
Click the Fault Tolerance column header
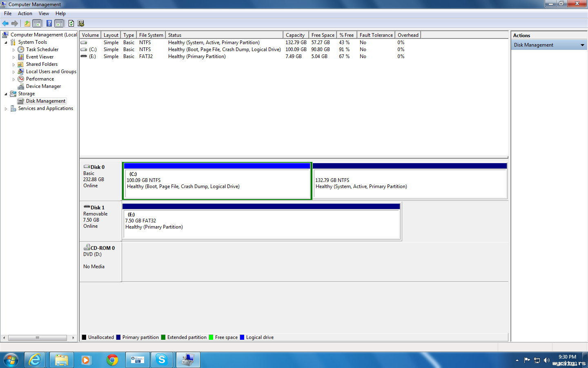point(376,35)
